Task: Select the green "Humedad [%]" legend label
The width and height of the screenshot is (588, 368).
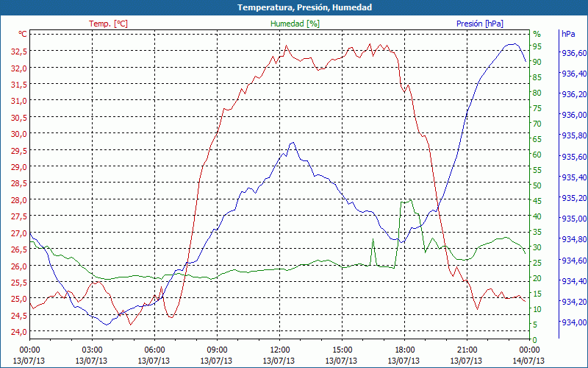Action: click(x=295, y=24)
